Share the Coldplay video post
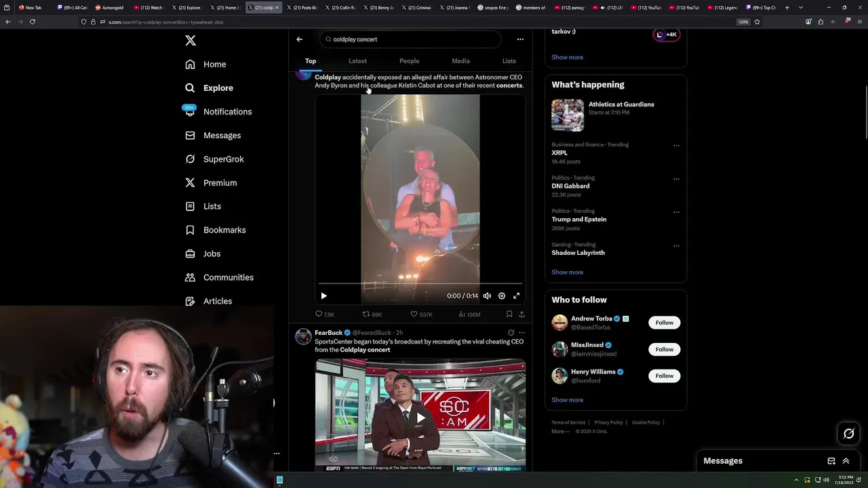The height and width of the screenshot is (488, 868). (521, 314)
